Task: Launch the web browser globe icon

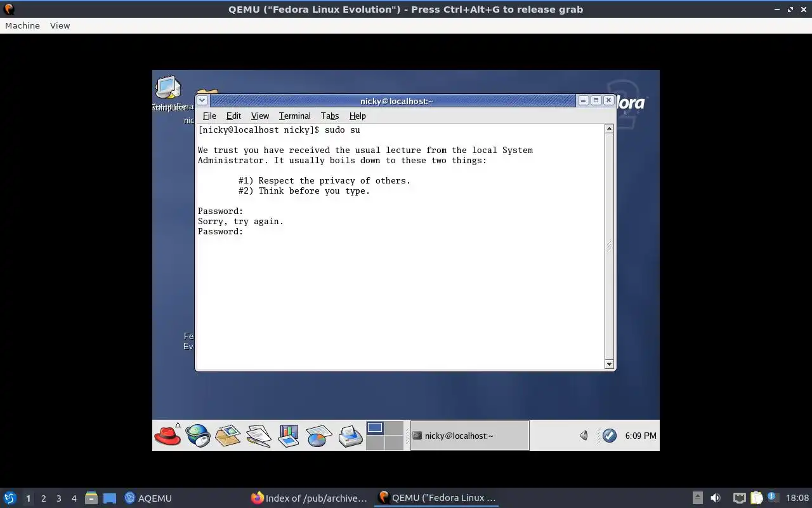Action: coord(198,436)
